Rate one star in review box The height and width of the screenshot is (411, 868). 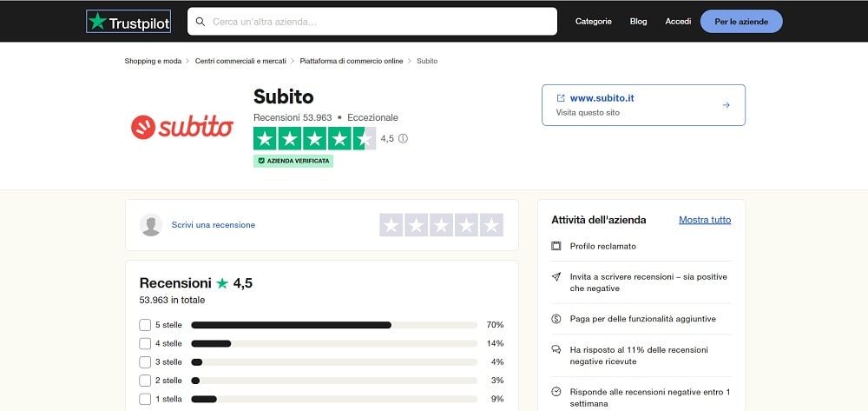[391, 225]
